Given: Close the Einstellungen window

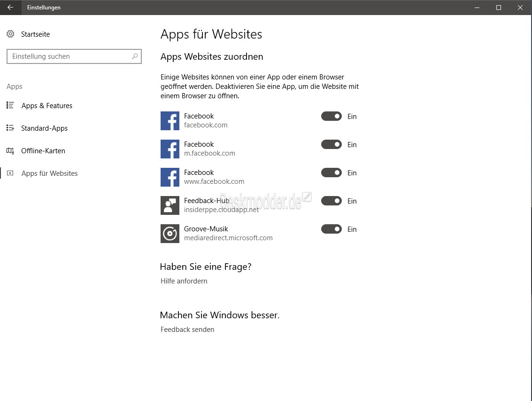Looking at the screenshot, I should pyautogui.click(x=520, y=8).
